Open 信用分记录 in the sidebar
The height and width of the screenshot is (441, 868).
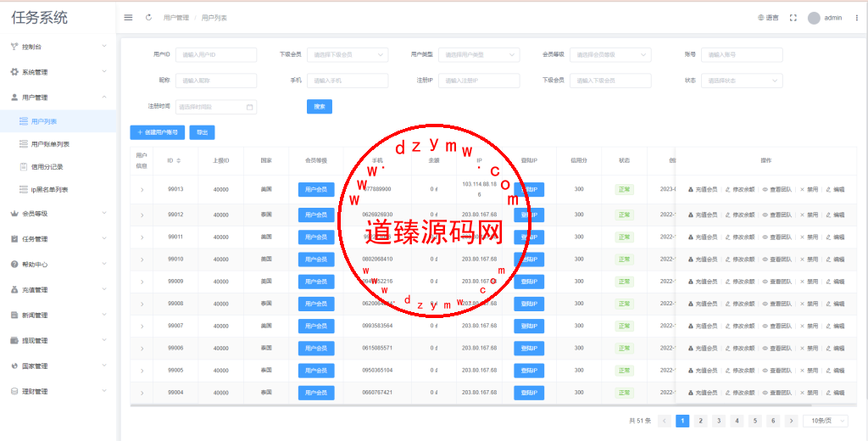(x=58, y=167)
